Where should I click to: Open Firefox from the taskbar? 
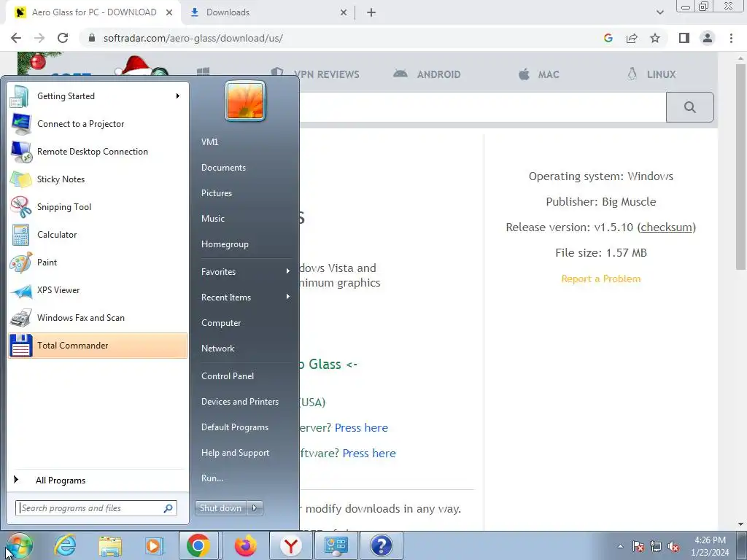pos(245,545)
